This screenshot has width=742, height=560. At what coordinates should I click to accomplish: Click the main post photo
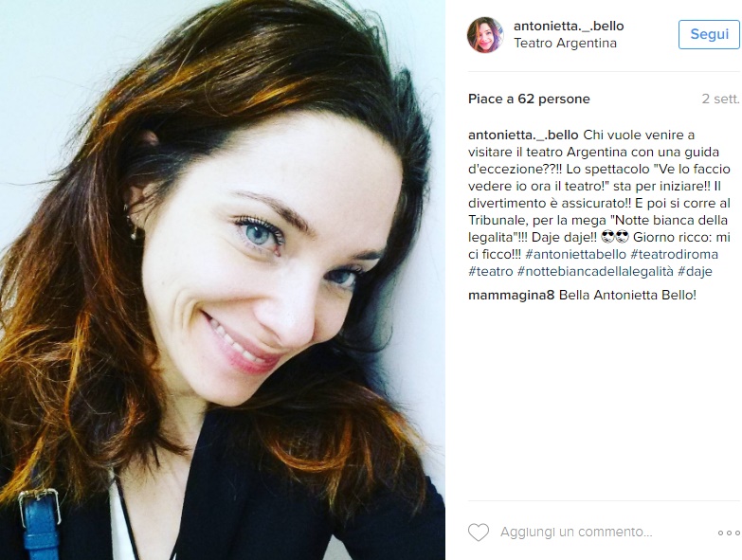tap(223, 280)
